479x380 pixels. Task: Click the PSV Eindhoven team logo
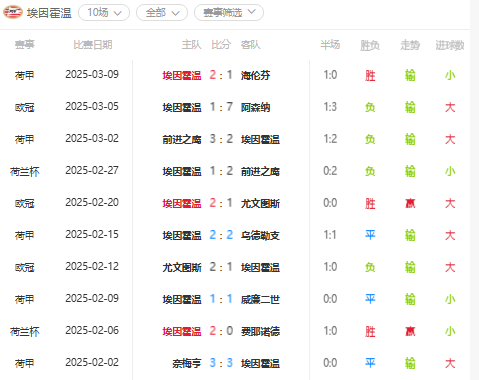(x=13, y=12)
